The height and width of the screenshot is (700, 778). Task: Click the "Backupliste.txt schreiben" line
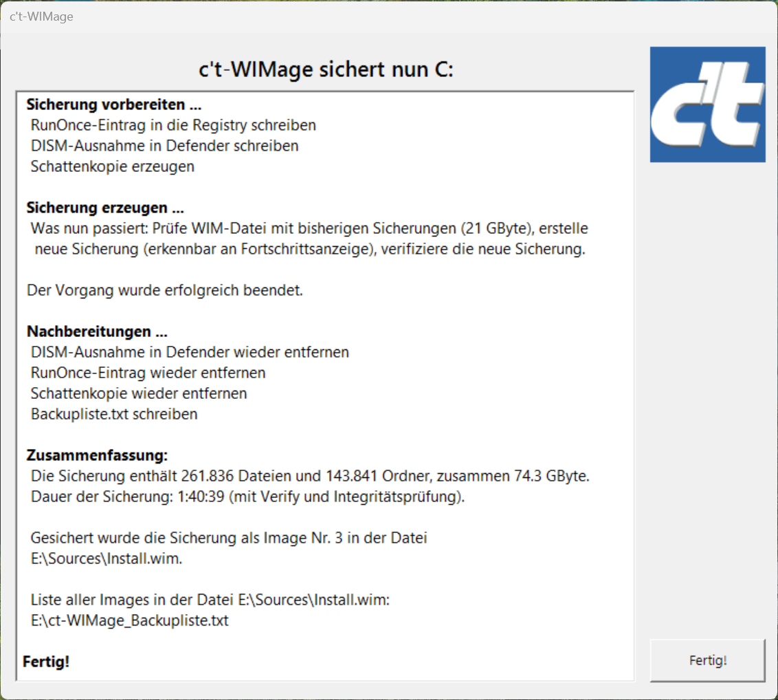(114, 414)
